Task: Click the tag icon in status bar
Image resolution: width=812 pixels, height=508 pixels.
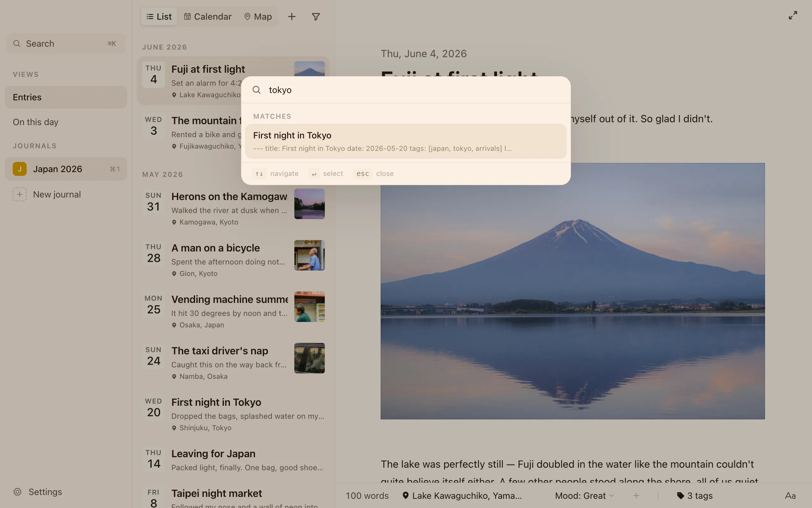Action: coord(680,496)
